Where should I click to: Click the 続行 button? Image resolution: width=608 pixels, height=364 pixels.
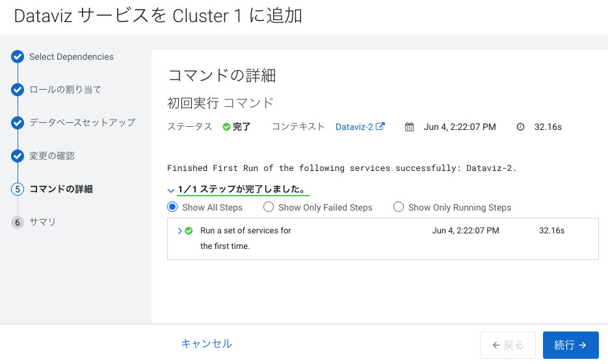coord(570,345)
